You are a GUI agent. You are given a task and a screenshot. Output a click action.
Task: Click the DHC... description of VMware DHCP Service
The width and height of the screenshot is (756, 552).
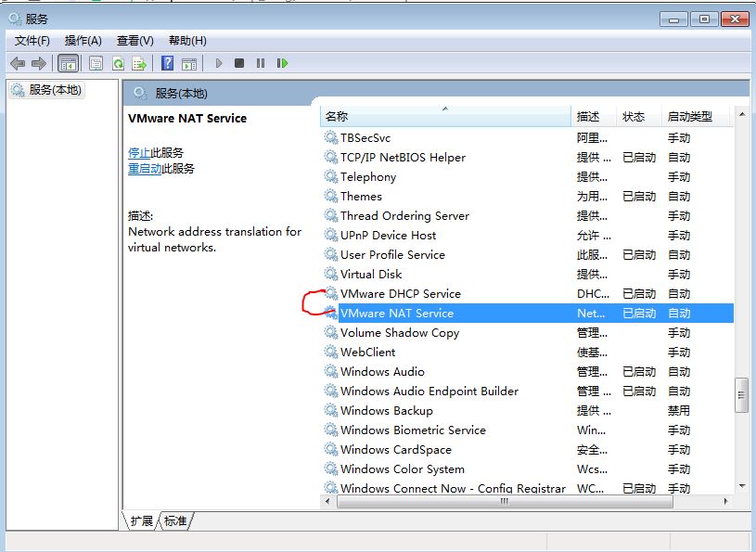pos(593,293)
